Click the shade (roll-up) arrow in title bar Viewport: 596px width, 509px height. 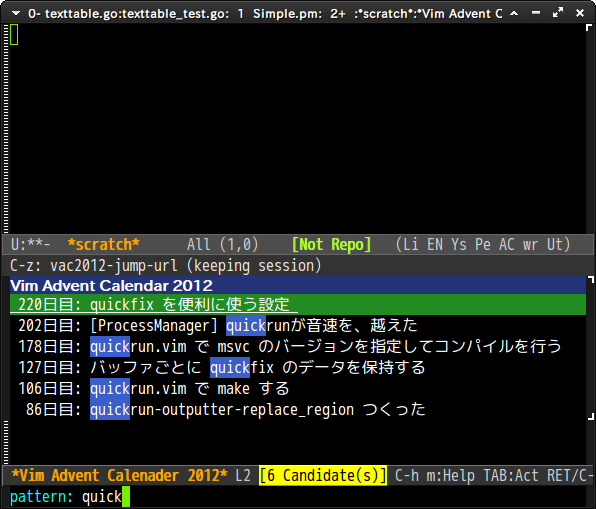(514, 14)
